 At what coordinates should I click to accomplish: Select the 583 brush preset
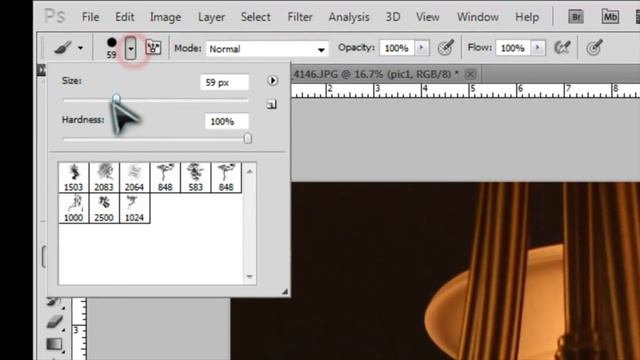pos(196,178)
